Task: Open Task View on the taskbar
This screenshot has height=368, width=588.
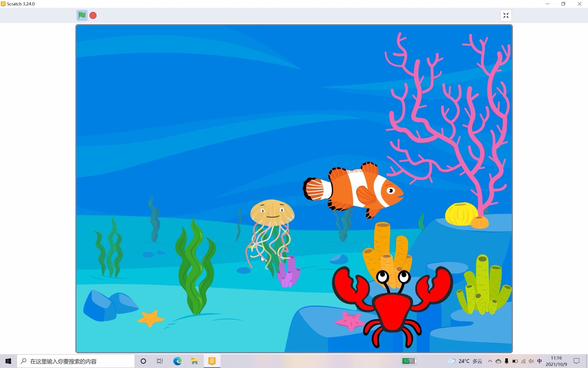Action: click(160, 361)
